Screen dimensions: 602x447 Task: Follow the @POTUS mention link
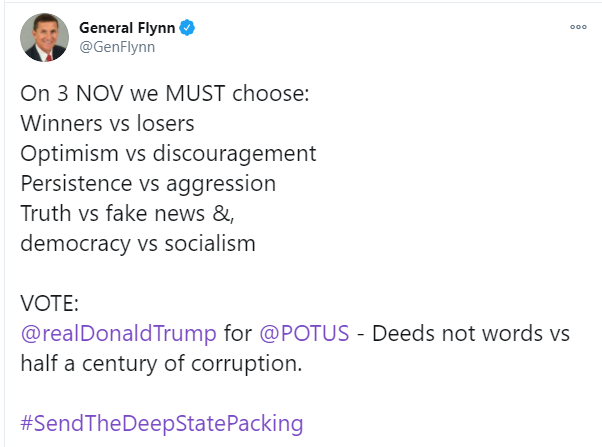(304, 333)
